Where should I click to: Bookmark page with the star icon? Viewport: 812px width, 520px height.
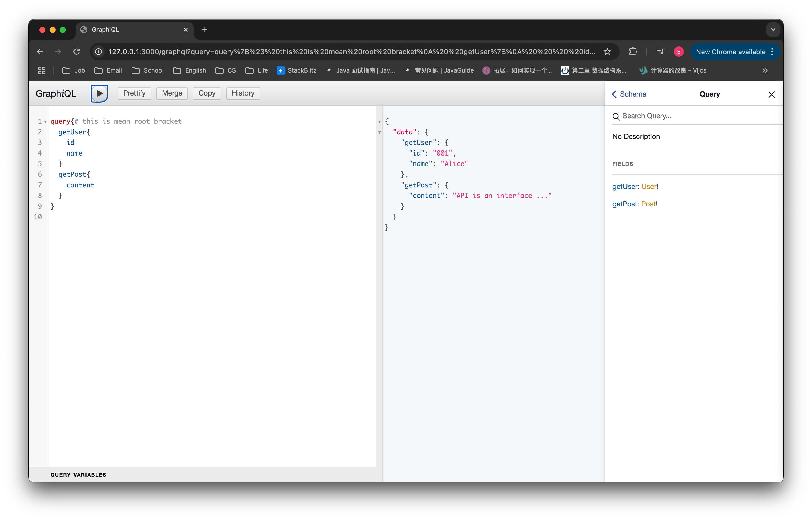(607, 52)
